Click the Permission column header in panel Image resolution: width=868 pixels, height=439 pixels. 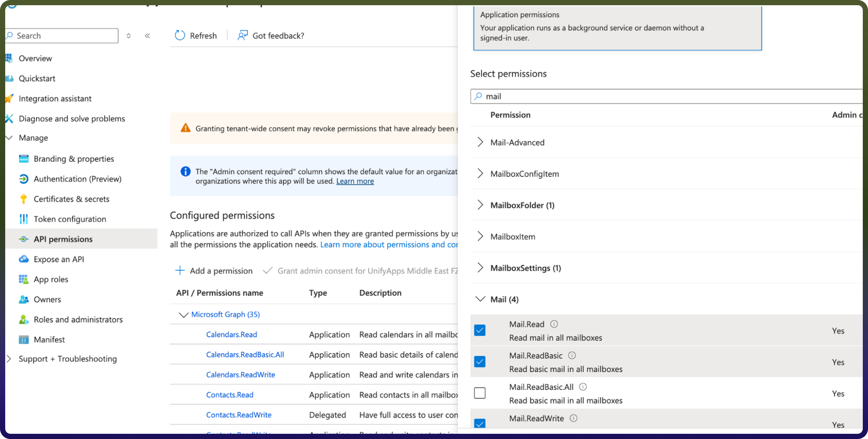[511, 115]
